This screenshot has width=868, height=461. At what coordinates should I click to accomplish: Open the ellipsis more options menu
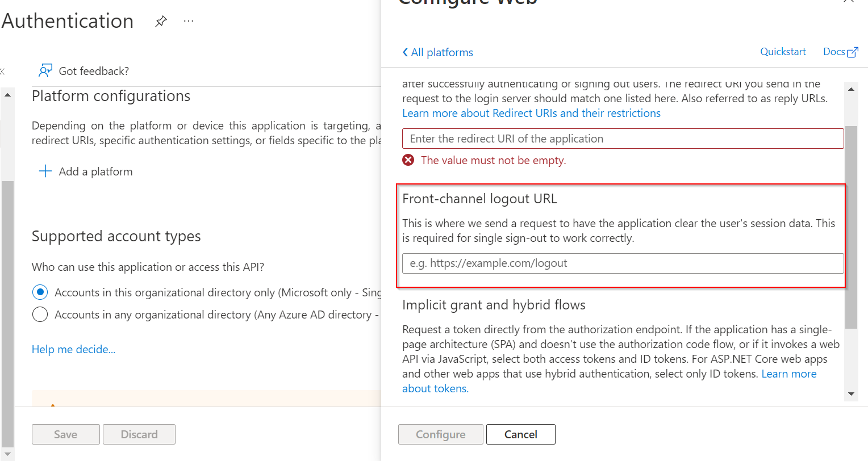tap(189, 22)
